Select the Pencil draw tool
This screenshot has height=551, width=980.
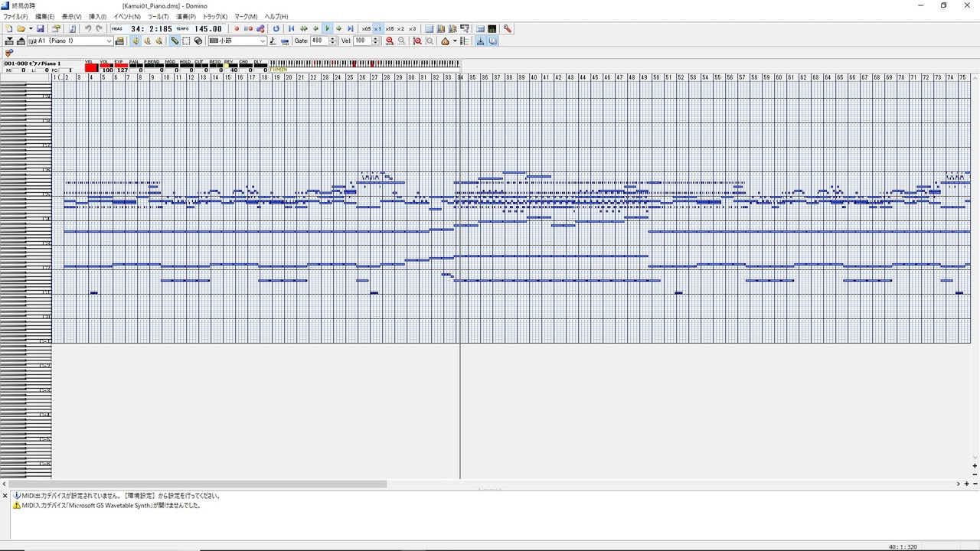coord(175,41)
